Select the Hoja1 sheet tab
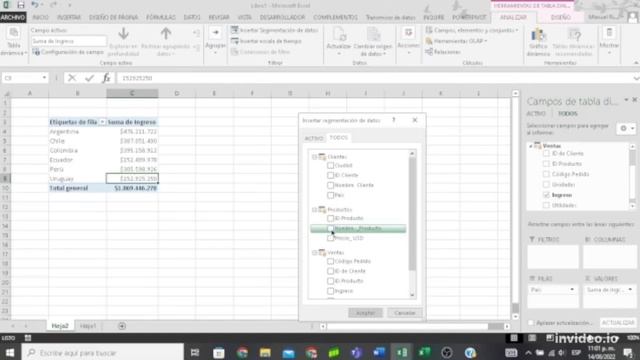 click(88, 326)
